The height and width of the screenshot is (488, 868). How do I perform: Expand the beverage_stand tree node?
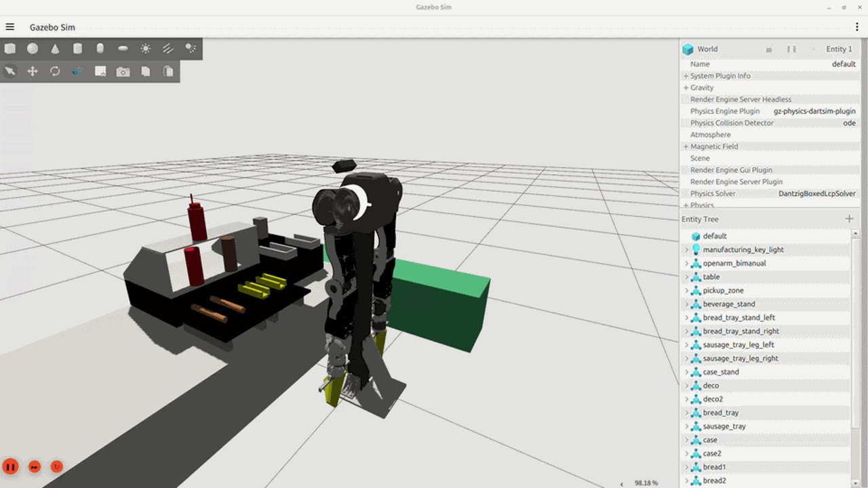pyautogui.click(x=686, y=304)
